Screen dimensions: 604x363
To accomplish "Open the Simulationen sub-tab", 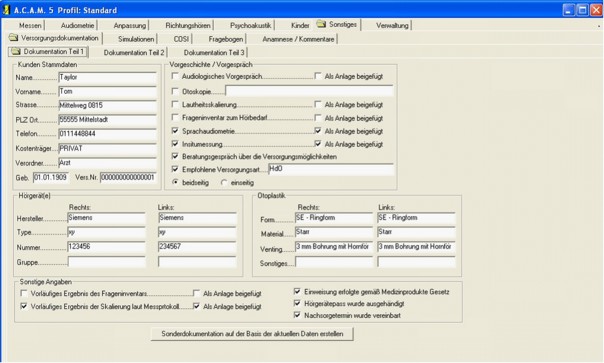I will point(136,39).
